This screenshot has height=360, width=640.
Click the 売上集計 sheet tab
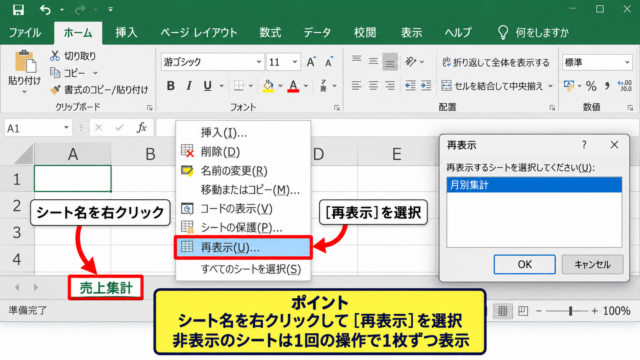(106, 288)
